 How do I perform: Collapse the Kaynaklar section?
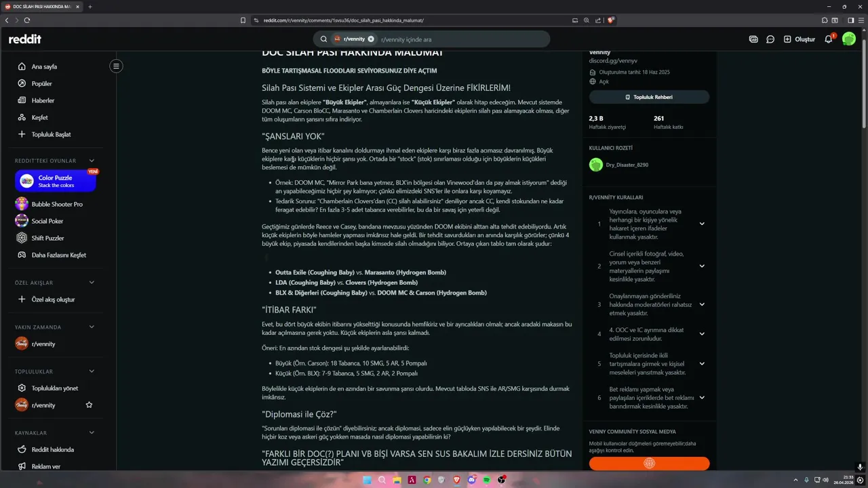tap(92, 432)
